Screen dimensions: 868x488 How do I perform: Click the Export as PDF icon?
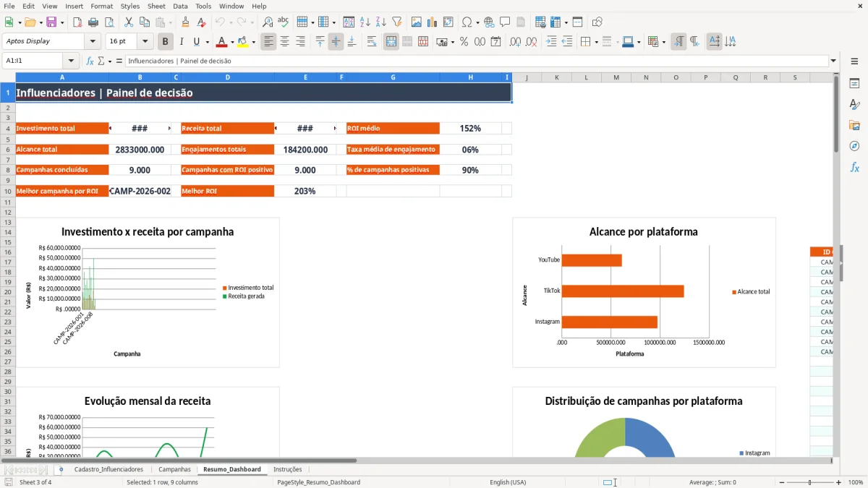pos(77,22)
